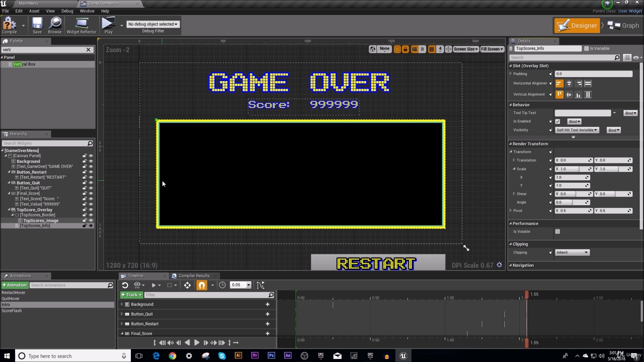Toggle the Is Variable checkbox
Viewport: 644px width, 362px height.
coord(586,49)
